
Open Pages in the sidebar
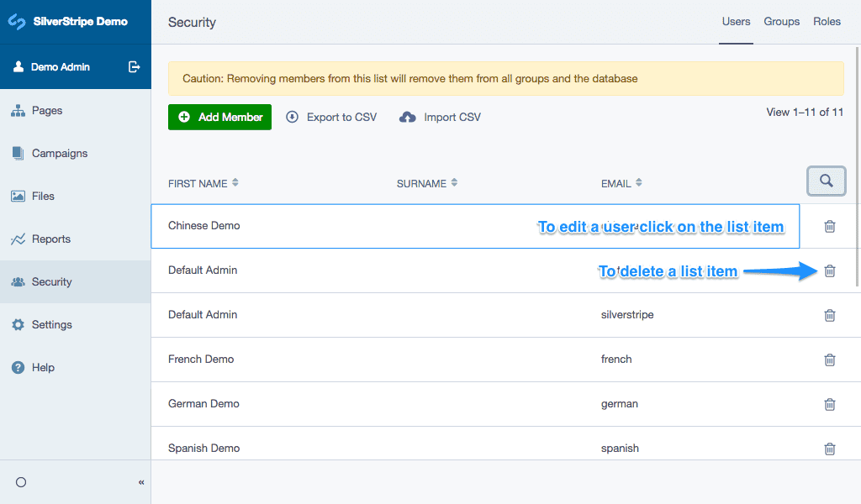[x=47, y=111]
